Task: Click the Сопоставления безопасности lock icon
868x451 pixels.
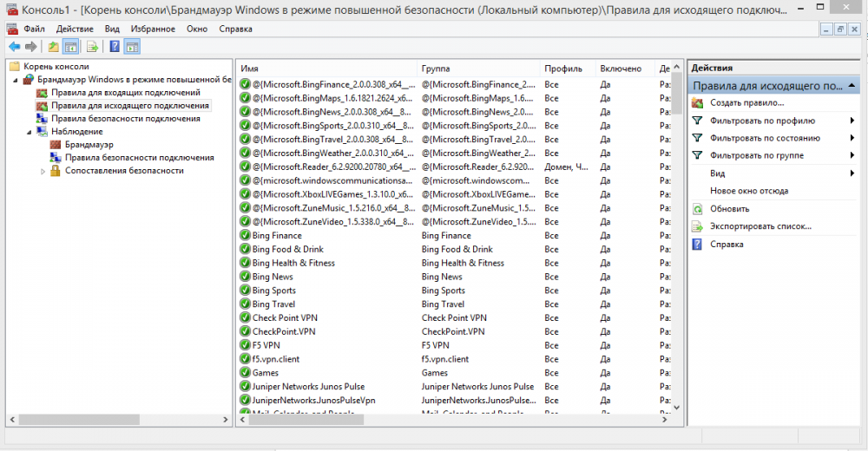Action: [56, 171]
